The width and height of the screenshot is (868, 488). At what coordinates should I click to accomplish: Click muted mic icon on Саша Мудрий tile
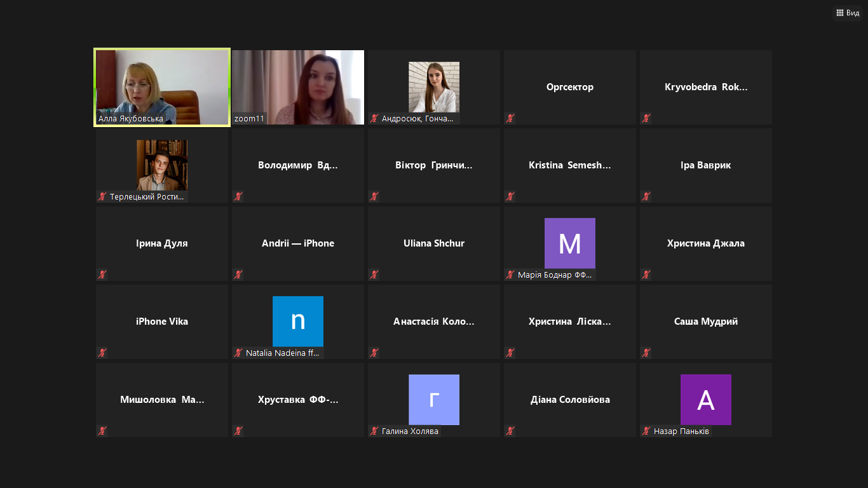pos(646,353)
